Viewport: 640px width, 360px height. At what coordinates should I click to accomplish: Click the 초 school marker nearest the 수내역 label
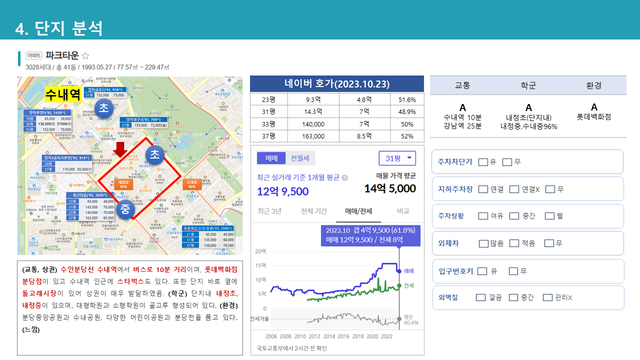[x=104, y=108]
